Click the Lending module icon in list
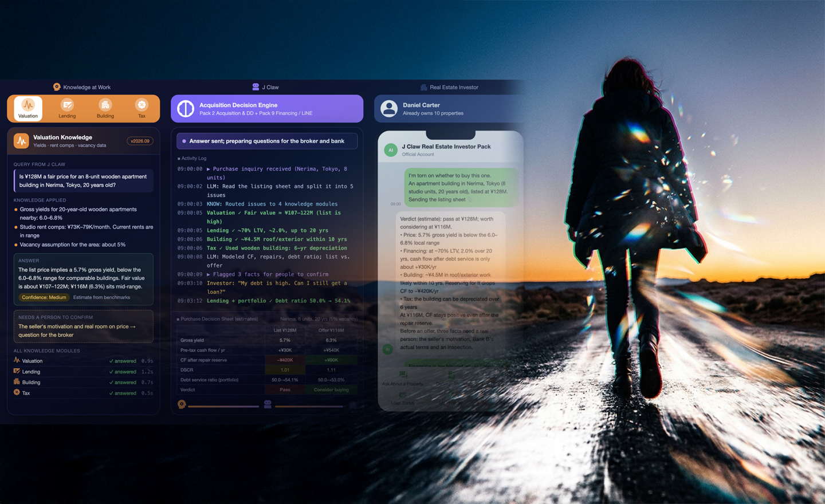The width and height of the screenshot is (825, 504). click(x=17, y=371)
